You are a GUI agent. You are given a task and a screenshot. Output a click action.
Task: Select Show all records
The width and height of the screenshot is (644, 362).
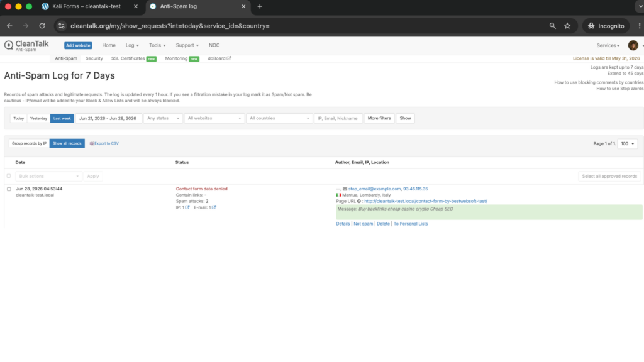click(67, 143)
